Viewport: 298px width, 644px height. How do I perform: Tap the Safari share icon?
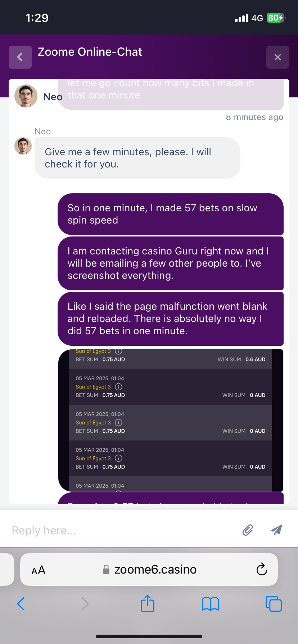[147, 603]
